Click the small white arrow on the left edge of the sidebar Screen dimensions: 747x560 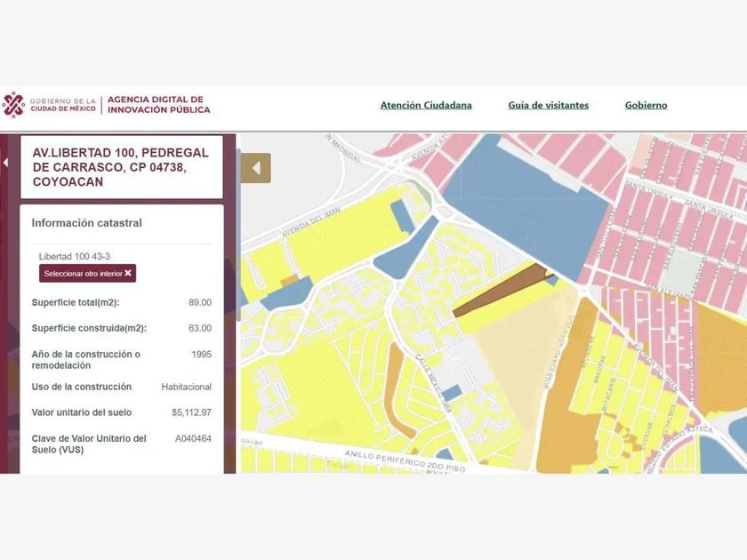5,163
